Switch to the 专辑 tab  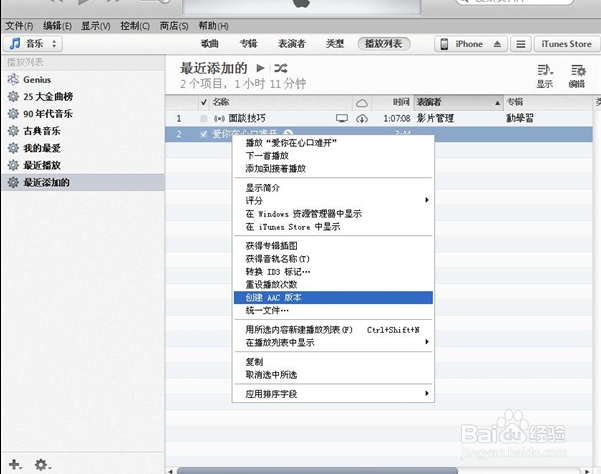tap(248, 44)
